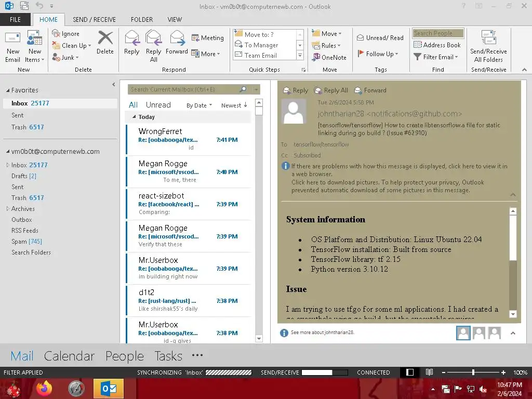Click Forward in the reading pane
532x399 pixels.
[370, 90]
